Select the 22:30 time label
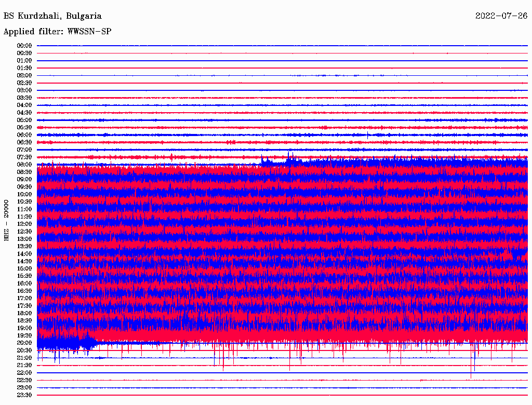This screenshot has height=405, width=532. click(24, 381)
